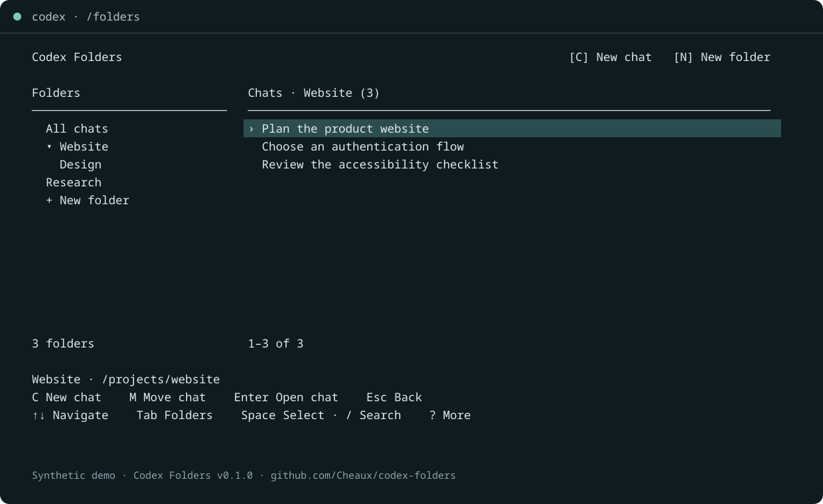
Task: Click the [C] New chat header button
Action: [x=611, y=57]
